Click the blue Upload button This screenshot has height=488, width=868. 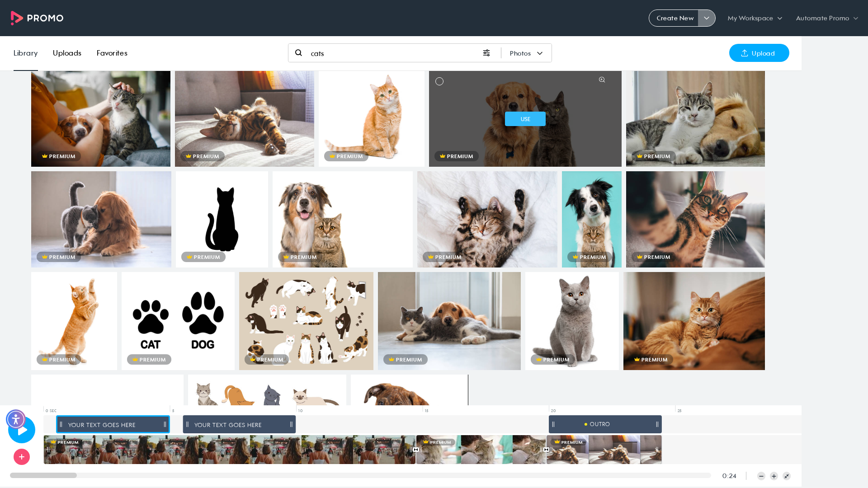click(759, 53)
